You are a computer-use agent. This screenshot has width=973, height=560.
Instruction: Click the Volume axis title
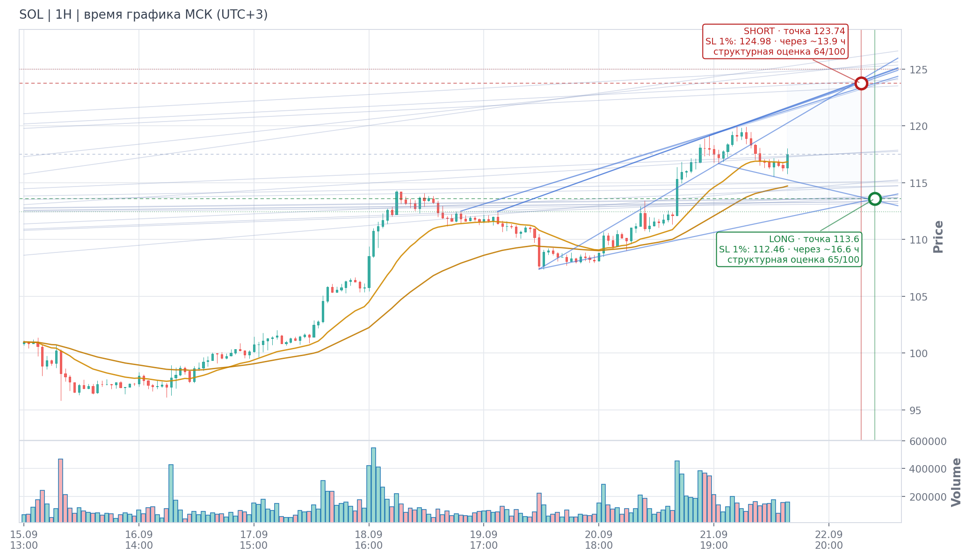pyautogui.click(x=957, y=482)
